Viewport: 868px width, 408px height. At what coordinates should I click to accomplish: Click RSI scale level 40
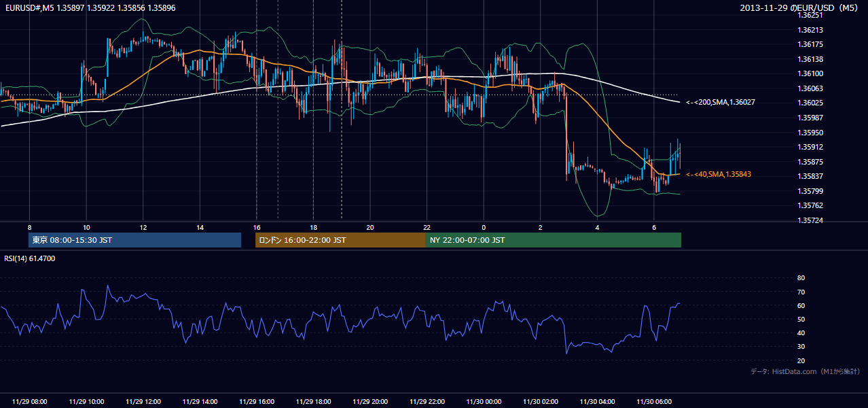click(801, 333)
